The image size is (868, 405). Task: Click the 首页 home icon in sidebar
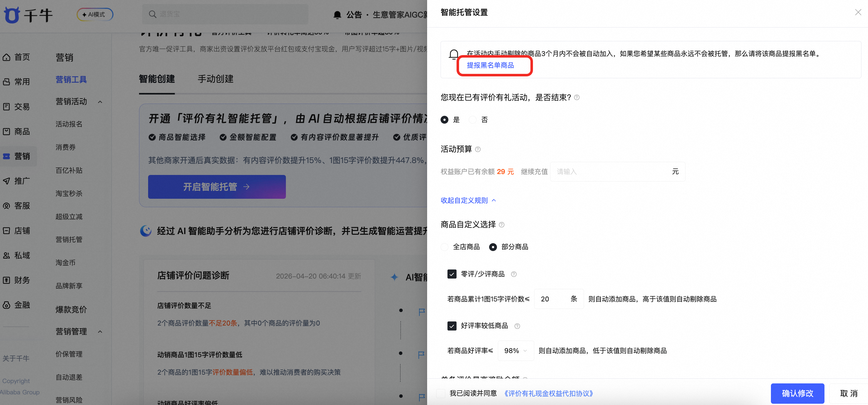[6, 57]
